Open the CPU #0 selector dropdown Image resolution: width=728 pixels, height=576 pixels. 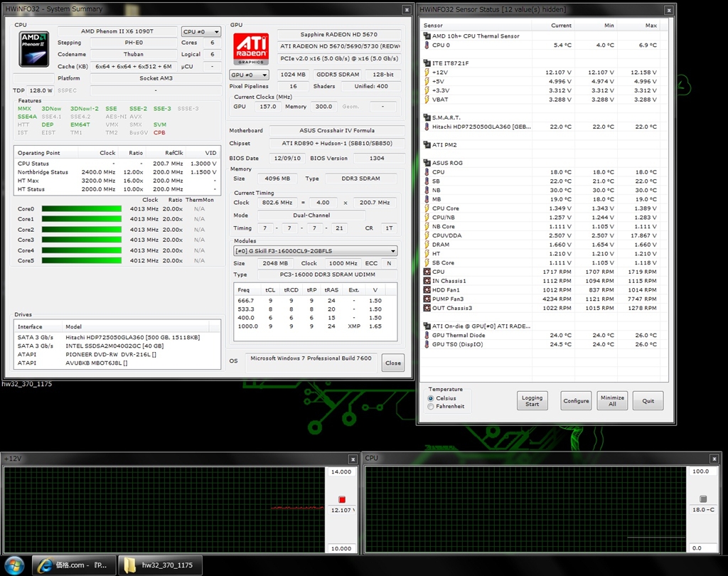tap(201, 32)
